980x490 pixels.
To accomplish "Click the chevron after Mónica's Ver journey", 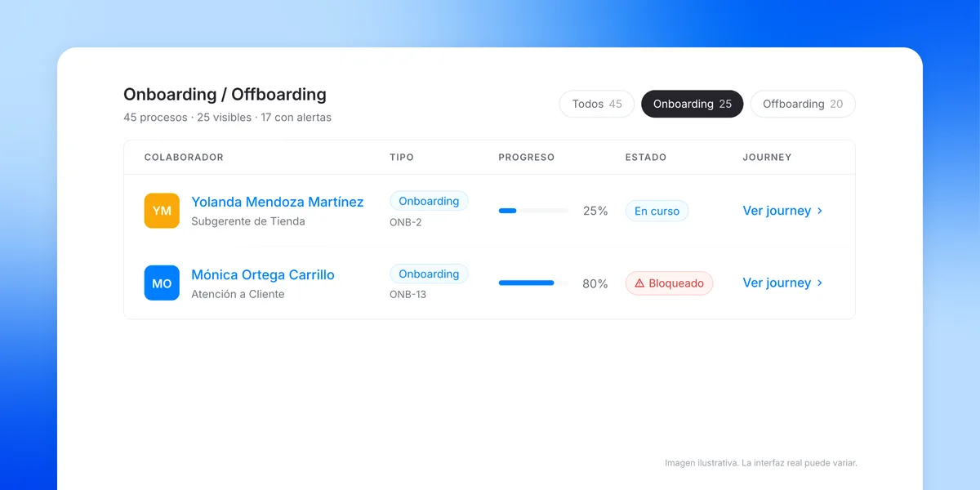I will click(x=820, y=283).
